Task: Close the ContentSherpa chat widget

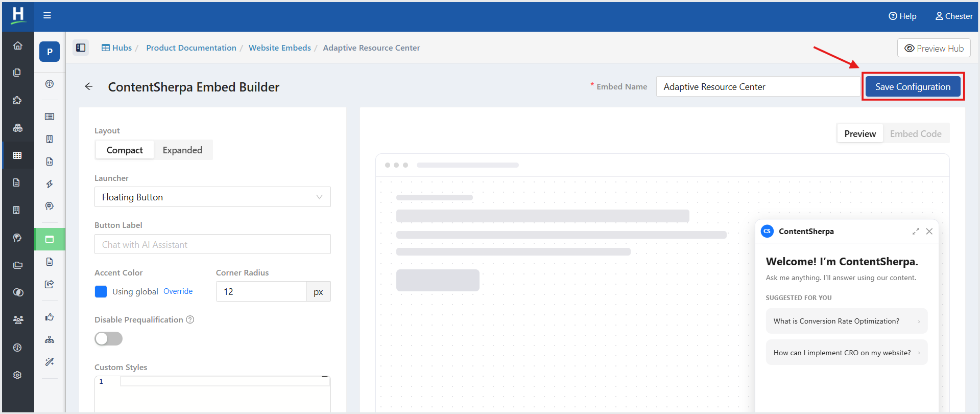Action: pos(929,232)
